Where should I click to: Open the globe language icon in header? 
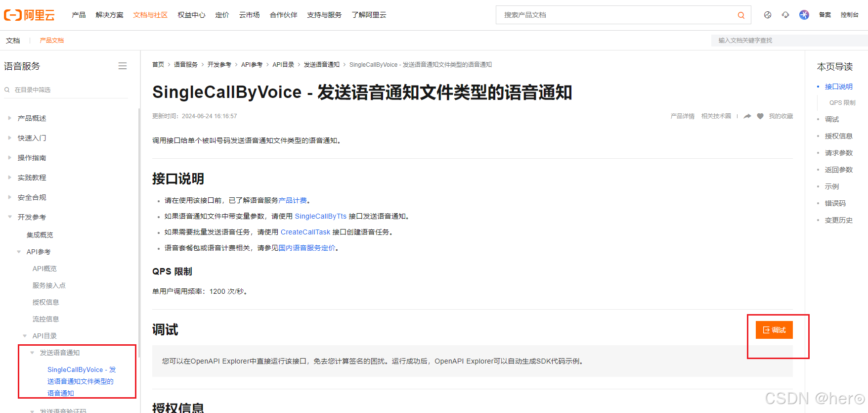click(x=768, y=15)
